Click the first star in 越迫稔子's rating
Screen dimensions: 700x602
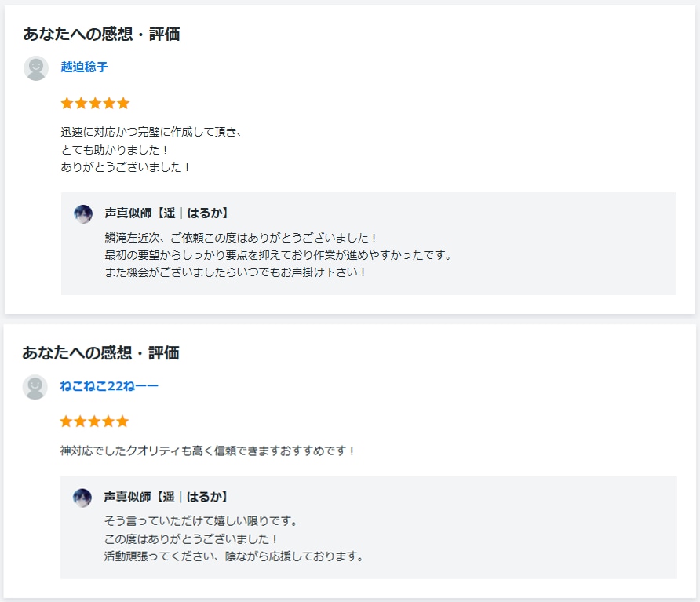[x=67, y=103]
